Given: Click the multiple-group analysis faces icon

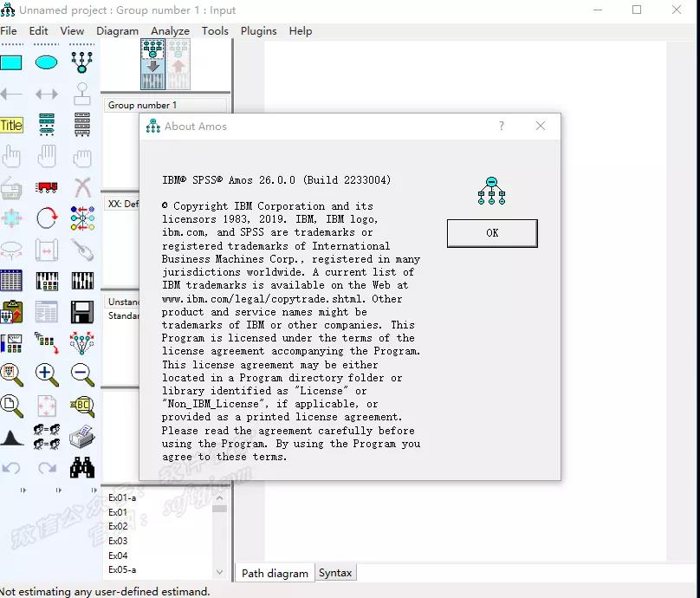Looking at the screenshot, I should tap(47, 437).
